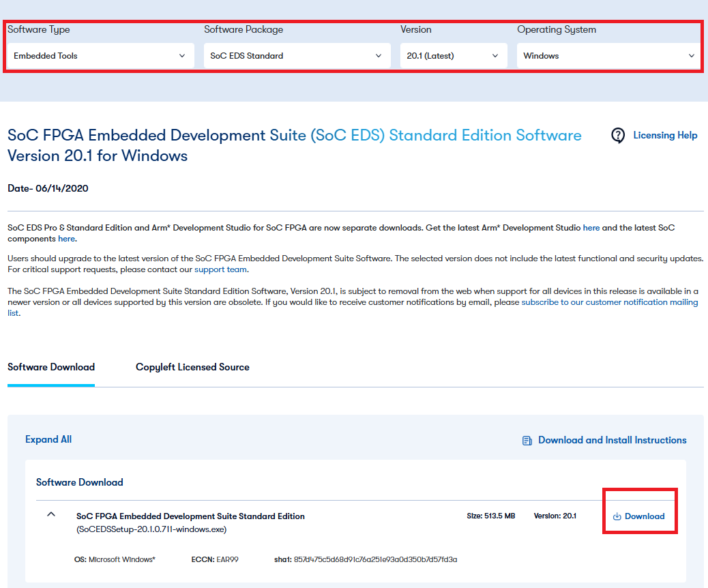Viewport: 708px width, 588px height.
Task: Click the SoCEDSSetup-20.1.0.711-windows.exe file name
Action: point(151,529)
